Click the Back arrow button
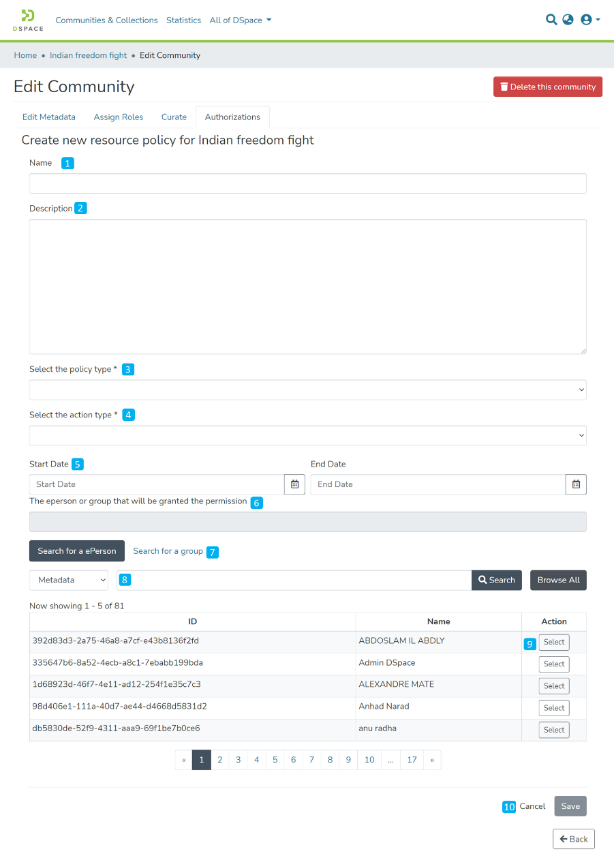Image resolution: width=614 pixels, height=856 pixels. 573,838
